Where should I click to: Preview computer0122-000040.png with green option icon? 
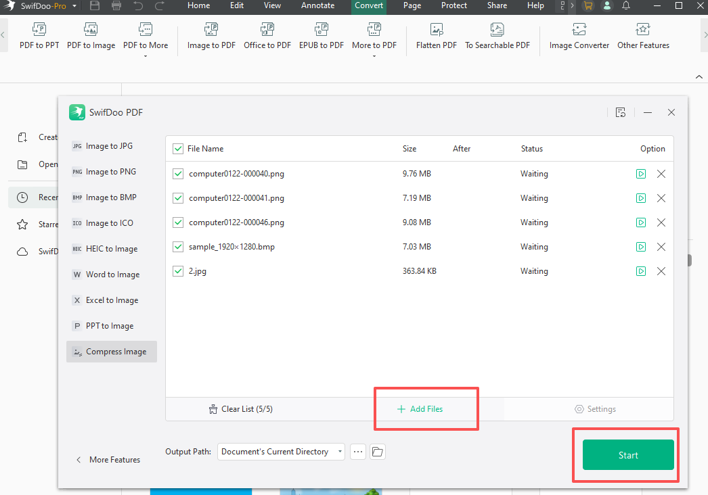[641, 174]
